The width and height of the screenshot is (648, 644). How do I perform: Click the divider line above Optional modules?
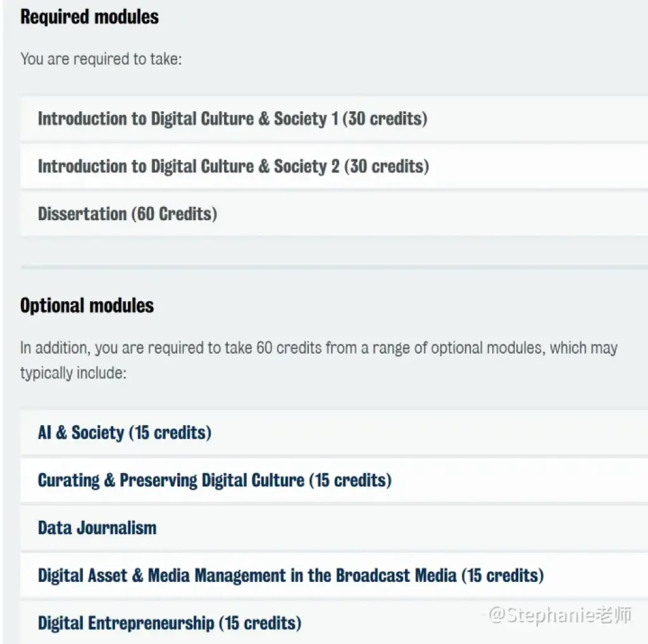click(334, 268)
